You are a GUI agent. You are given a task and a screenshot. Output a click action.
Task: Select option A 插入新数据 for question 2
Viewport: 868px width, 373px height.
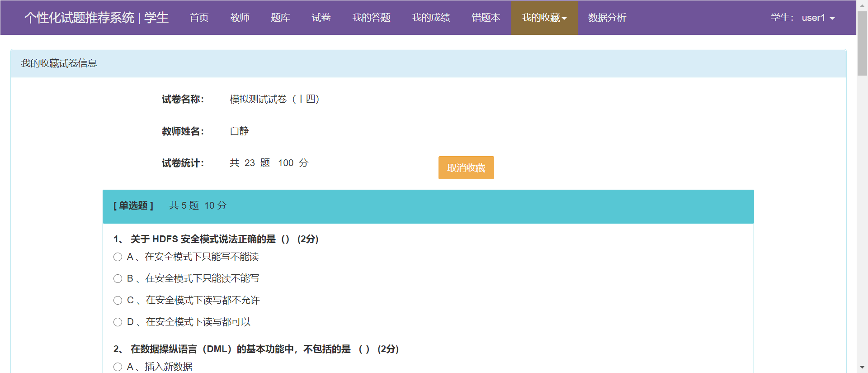(x=118, y=367)
